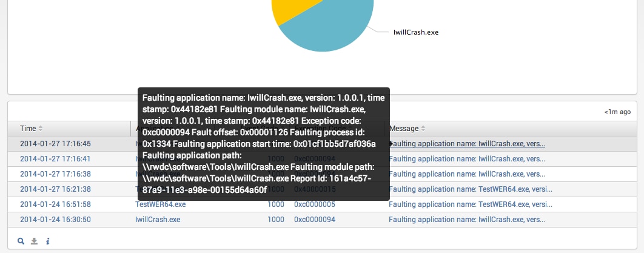
Task: Click event ID 1000 in the 16:30:50 row
Action: tap(276, 220)
